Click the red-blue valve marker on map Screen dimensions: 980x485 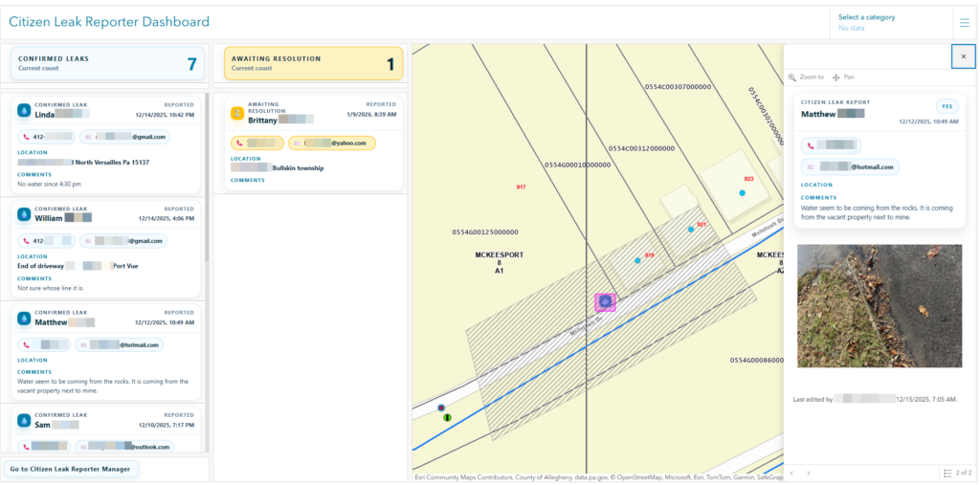point(441,408)
